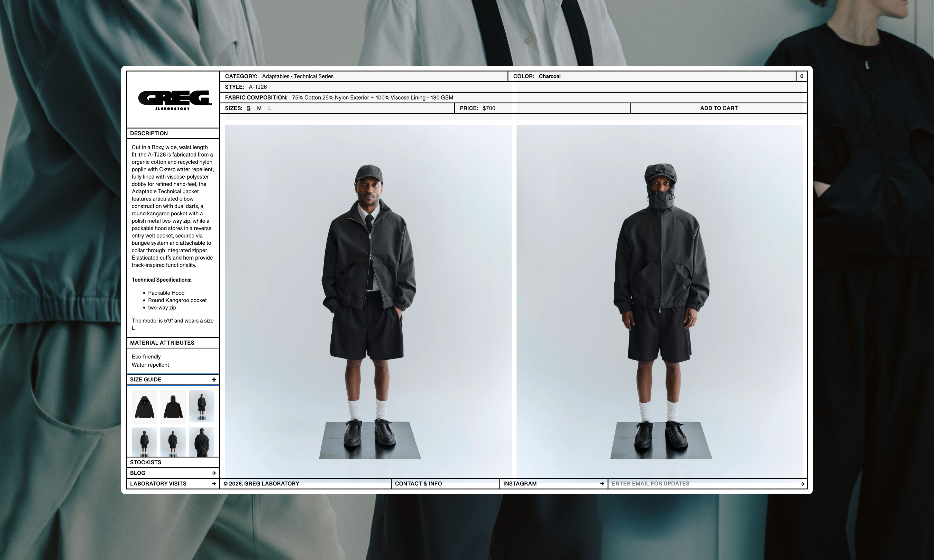Select the Charcoal color option
The width and height of the screenshot is (934, 560).
pyautogui.click(x=549, y=76)
